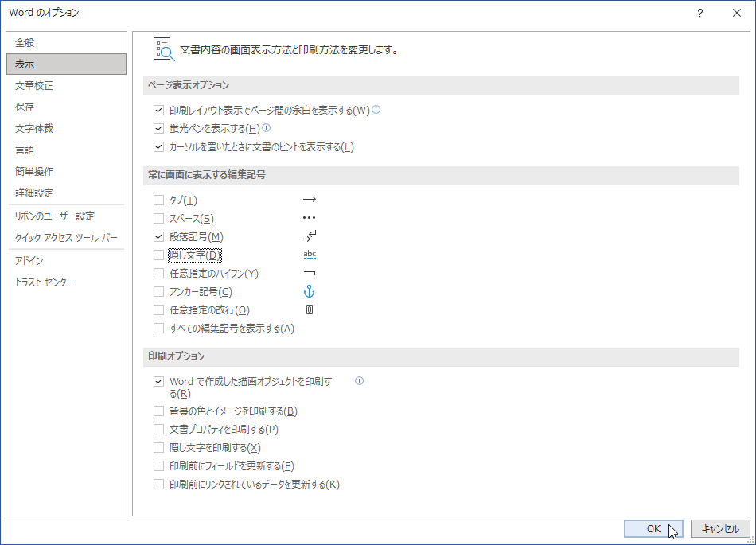Click the optional hyphen symbol icon
This screenshot has width=756, height=545.
click(310, 273)
